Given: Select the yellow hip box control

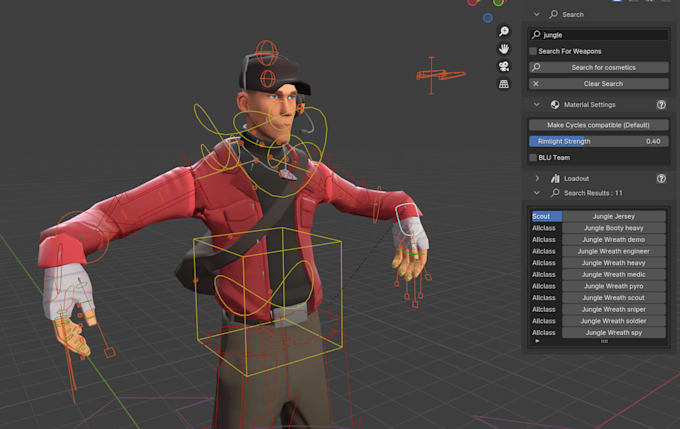Looking at the screenshot, I should point(268,301).
